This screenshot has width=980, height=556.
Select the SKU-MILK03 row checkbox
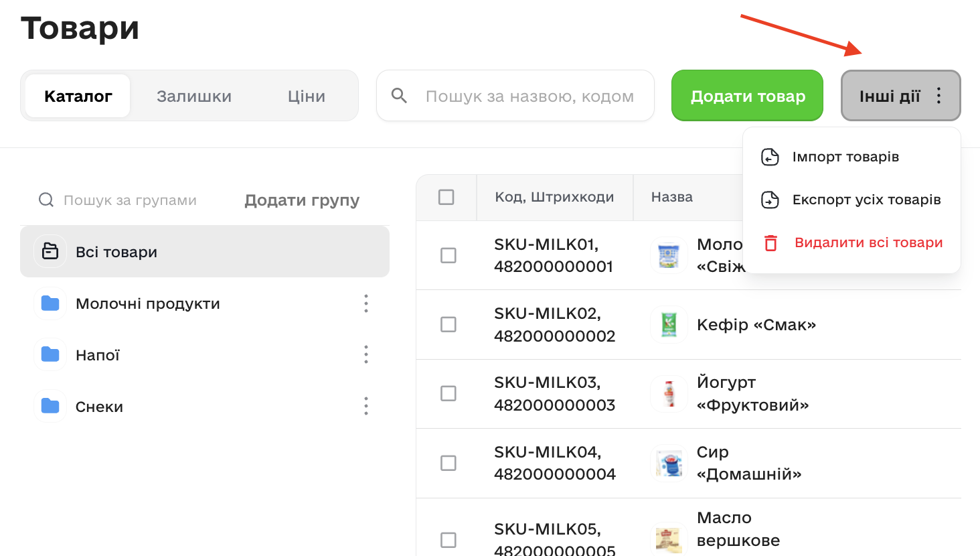(x=448, y=393)
